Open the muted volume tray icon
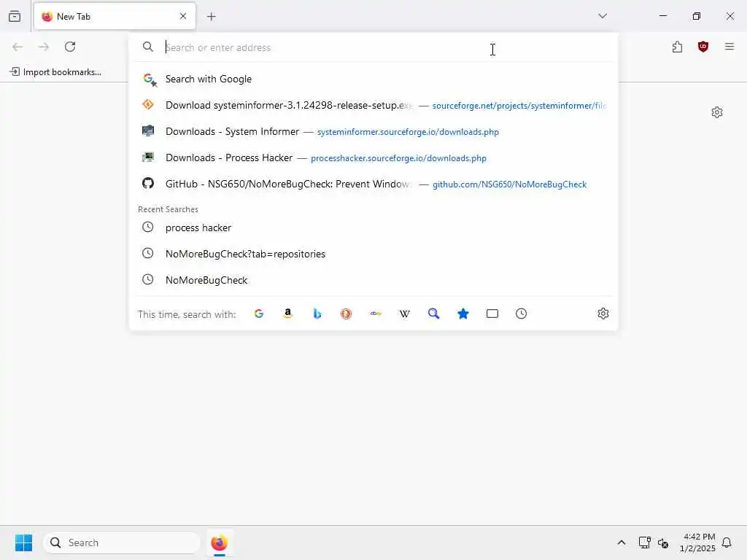Image resolution: width=747 pixels, height=560 pixels. (663, 542)
